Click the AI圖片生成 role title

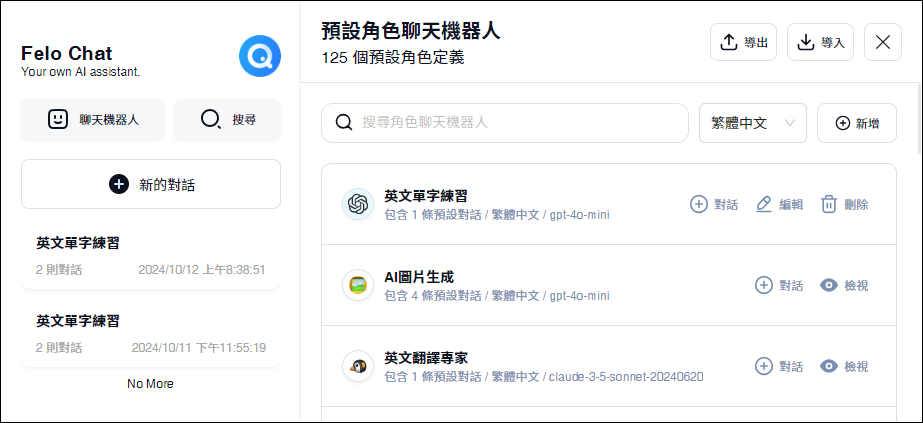419,277
